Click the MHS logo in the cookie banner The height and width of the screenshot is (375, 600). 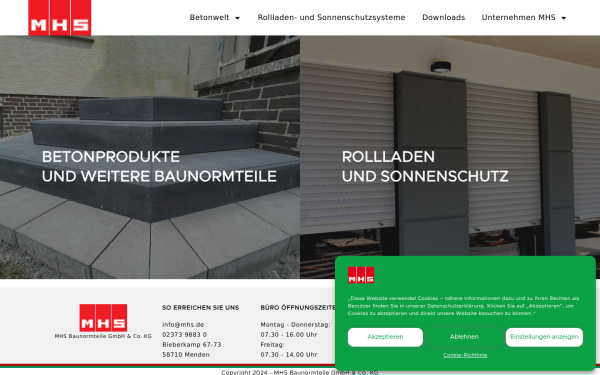click(x=361, y=275)
